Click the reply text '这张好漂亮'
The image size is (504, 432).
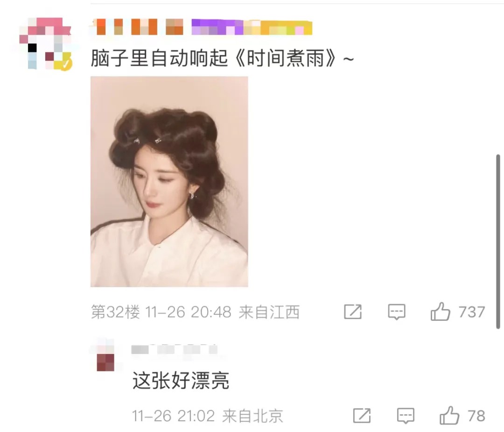coord(181,380)
